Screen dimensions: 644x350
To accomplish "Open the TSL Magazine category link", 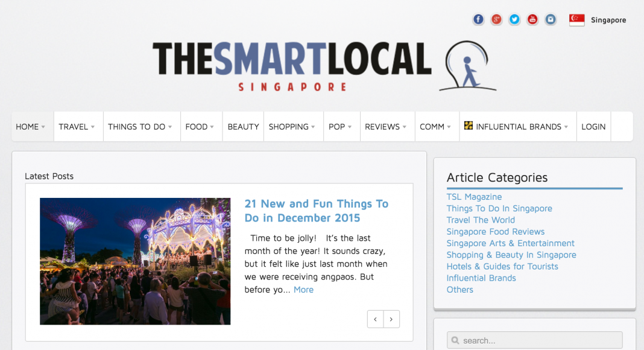I will (474, 197).
